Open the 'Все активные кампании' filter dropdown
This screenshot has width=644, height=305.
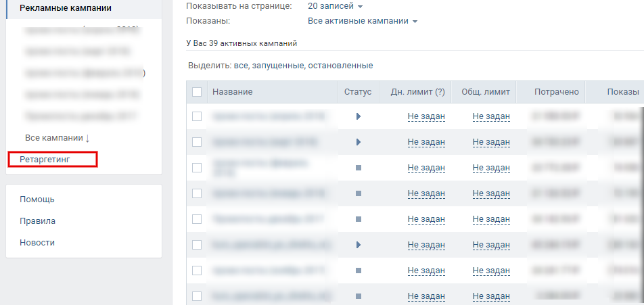click(363, 21)
